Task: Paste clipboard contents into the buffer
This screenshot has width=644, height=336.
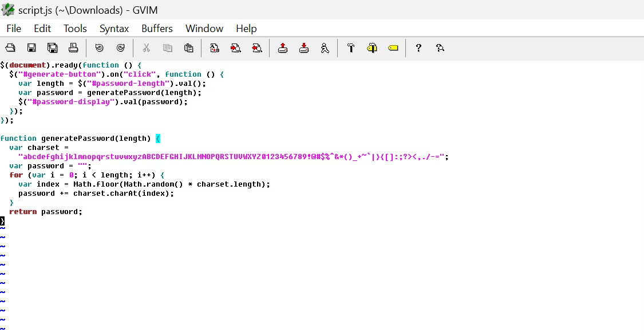Action: pos(189,48)
